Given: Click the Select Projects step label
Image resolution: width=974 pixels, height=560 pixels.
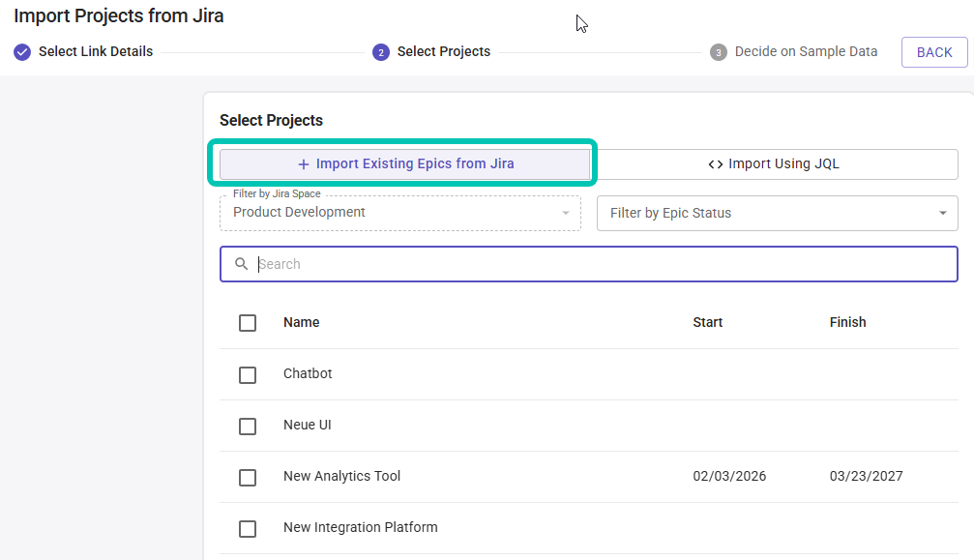Looking at the screenshot, I should click(x=444, y=51).
